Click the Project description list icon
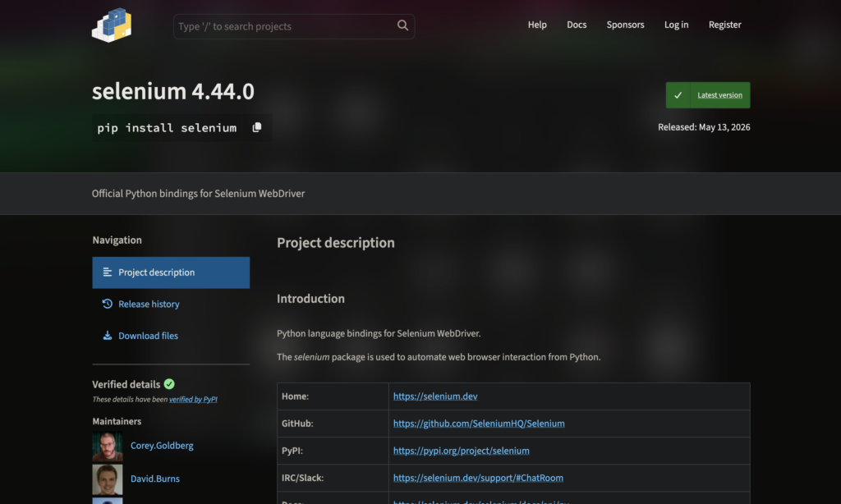The height and width of the screenshot is (504, 841). (x=108, y=273)
